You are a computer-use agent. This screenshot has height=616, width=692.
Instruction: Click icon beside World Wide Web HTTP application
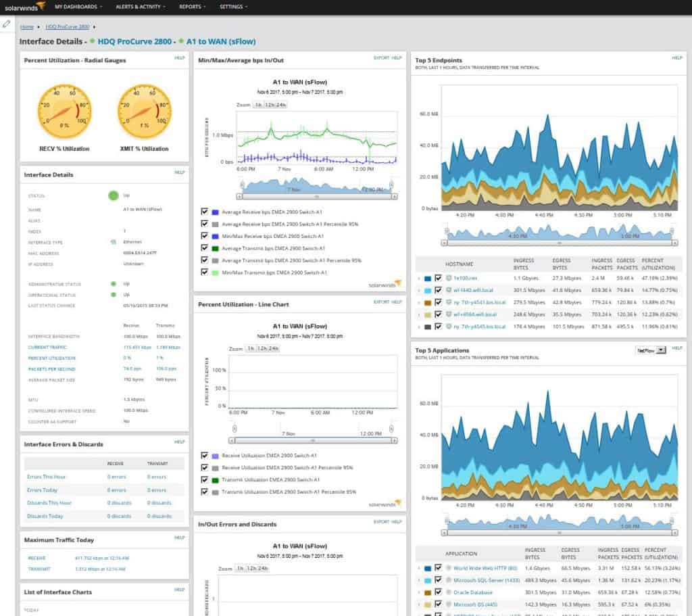click(x=449, y=568)
